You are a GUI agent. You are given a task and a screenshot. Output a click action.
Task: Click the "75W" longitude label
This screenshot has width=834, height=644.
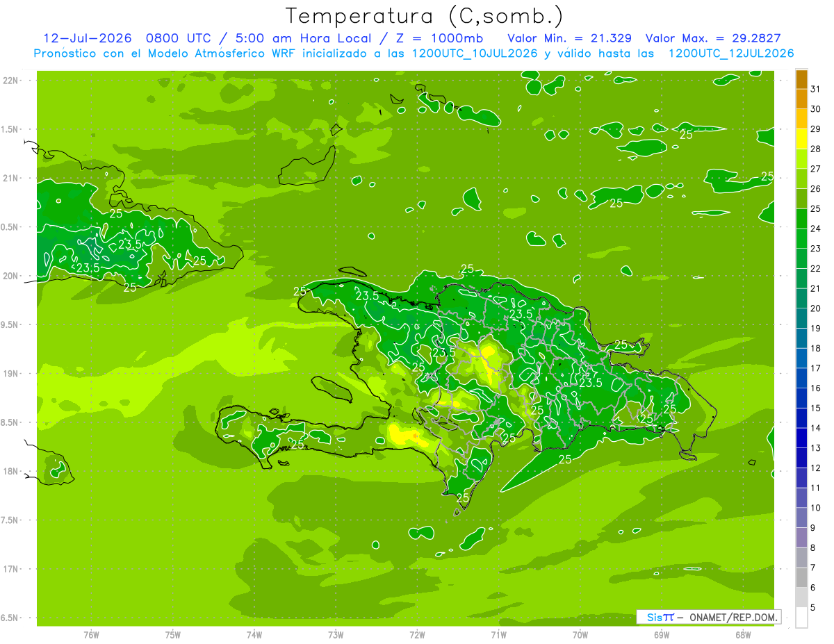point(173,634)
